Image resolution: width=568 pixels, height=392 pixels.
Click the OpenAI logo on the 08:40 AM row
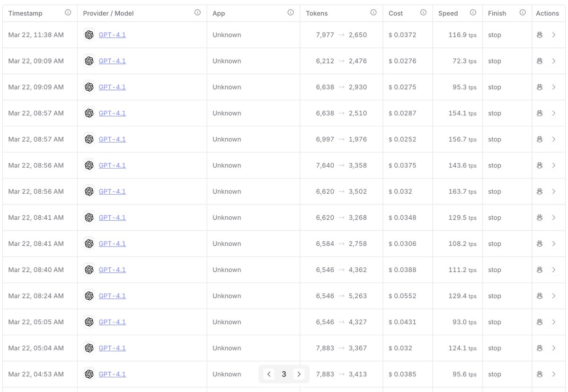point(89,269)
